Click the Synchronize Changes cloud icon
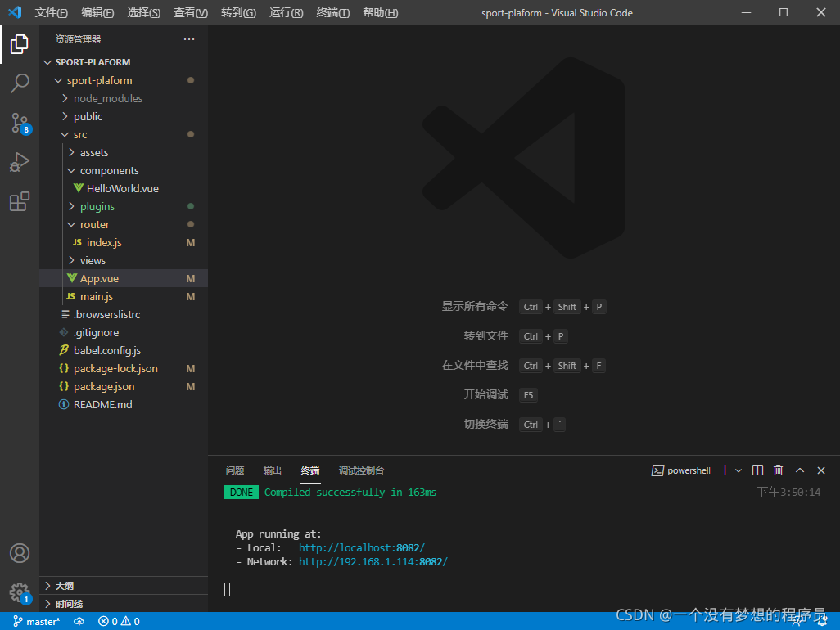 (79, 621)
